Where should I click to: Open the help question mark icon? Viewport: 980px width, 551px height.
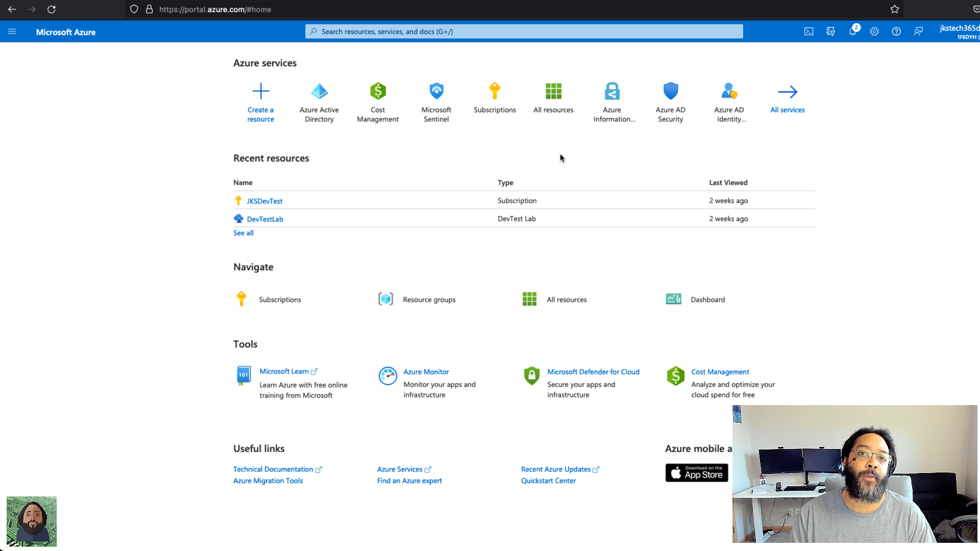click(x=896, y=32)
